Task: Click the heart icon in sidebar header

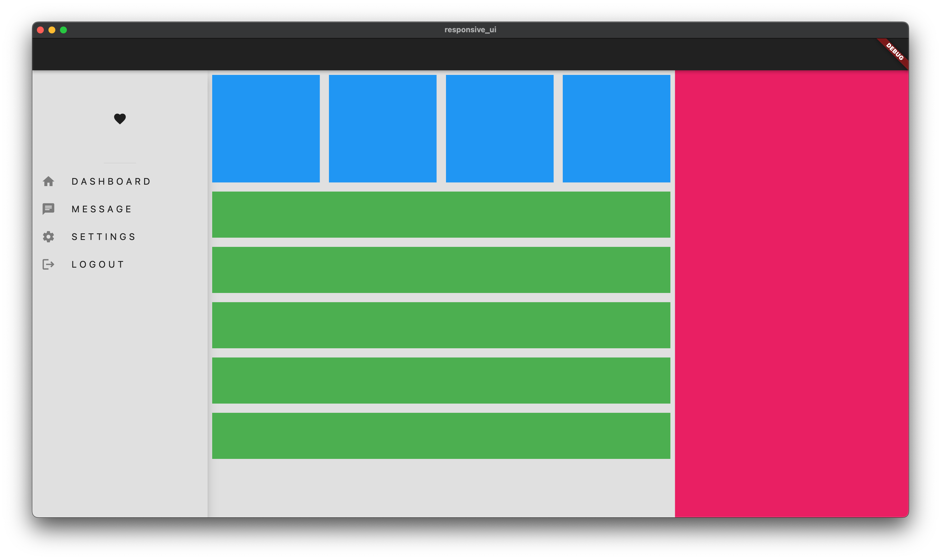Action: tap(120, 119)
